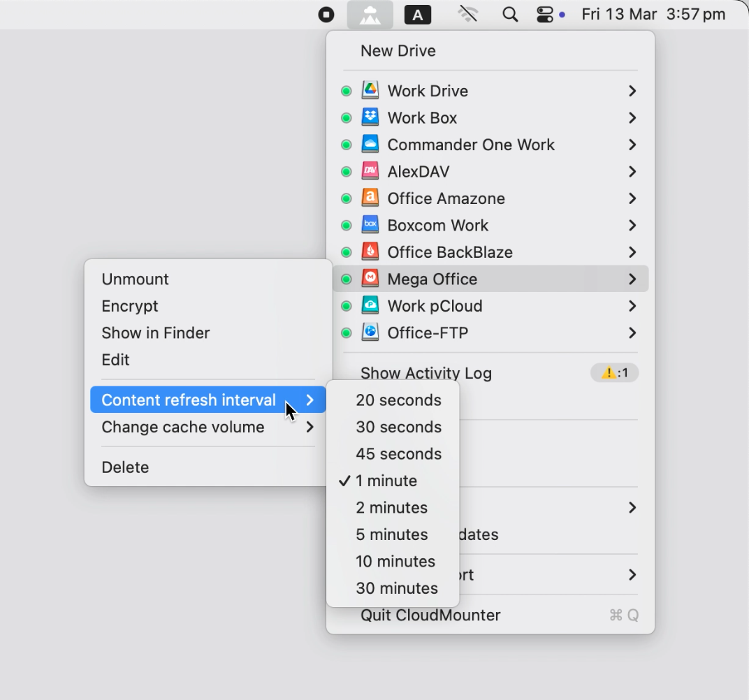
Task: Choose Encrypt from Mega Office submenu
Action: [208, 306]
